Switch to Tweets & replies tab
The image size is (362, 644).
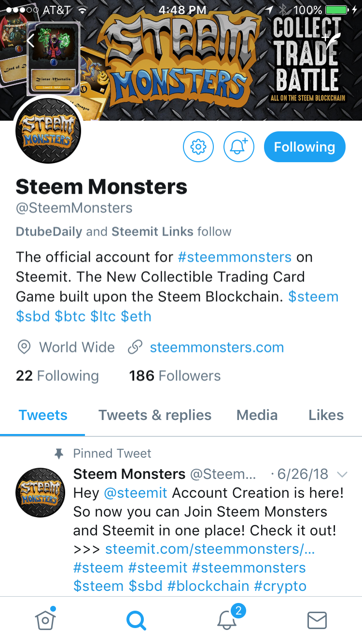tap(155, 415)
